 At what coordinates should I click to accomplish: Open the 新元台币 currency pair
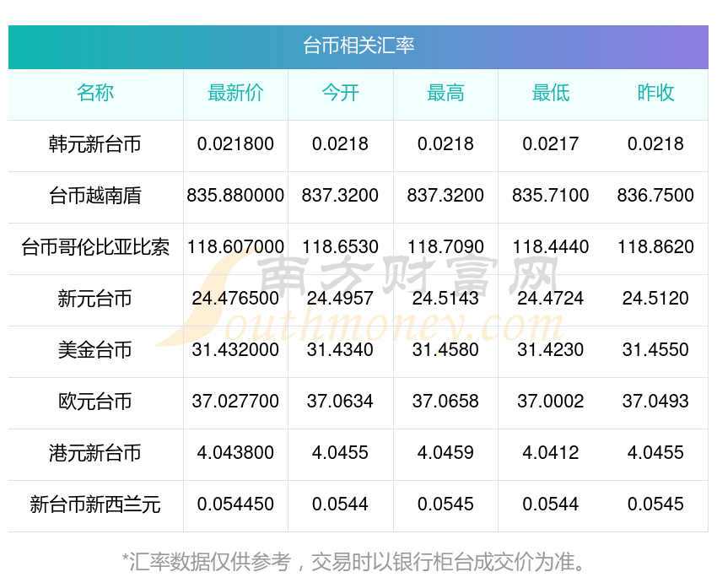[x=95, y=299]
